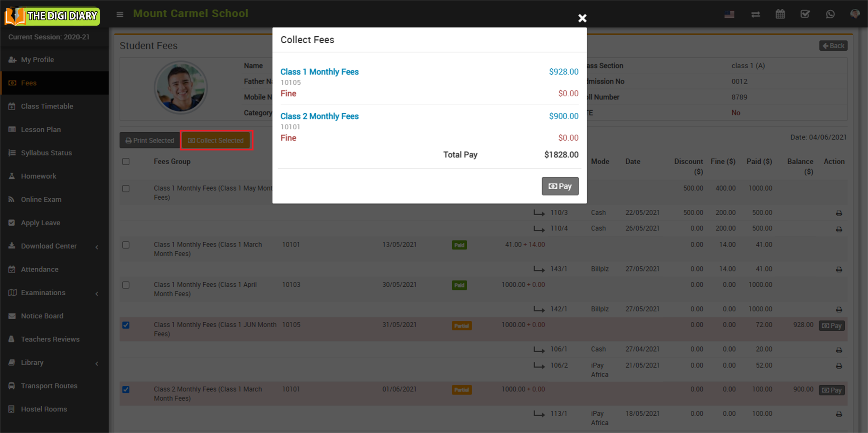The image size is (868, 433).
Task: Expand the Download Center sidebar menu
Action: (x=49, y=246)
